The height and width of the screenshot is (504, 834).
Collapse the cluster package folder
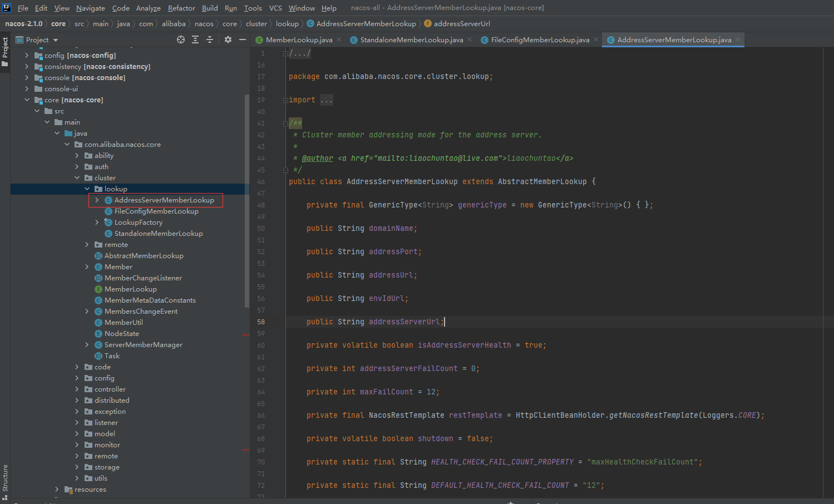pyautogui.click(x=77, y=177)
